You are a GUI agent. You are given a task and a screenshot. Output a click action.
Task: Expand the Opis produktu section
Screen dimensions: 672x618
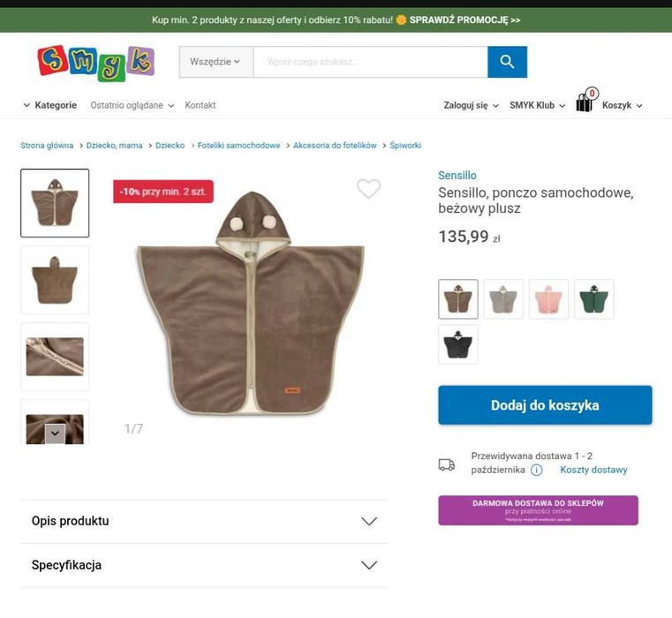[x=204, y=521]
